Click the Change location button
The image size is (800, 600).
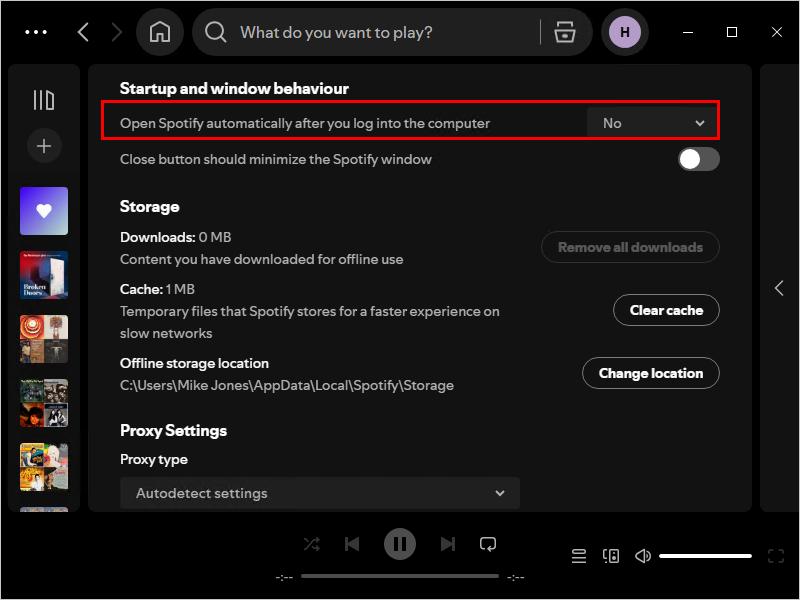[x=651, y=373]
